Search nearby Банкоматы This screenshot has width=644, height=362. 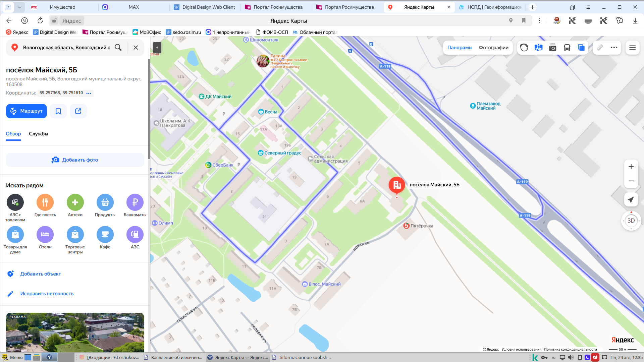135,205
